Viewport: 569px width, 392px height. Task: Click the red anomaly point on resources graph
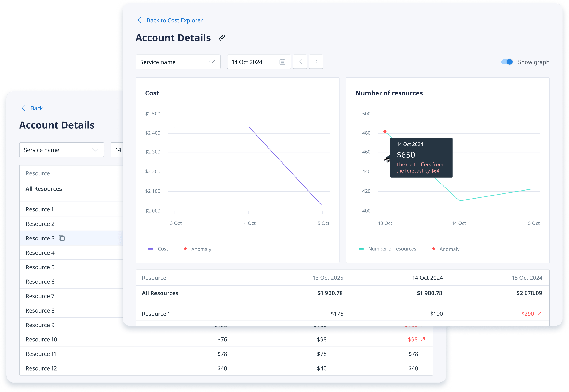[x=385, y=131]
